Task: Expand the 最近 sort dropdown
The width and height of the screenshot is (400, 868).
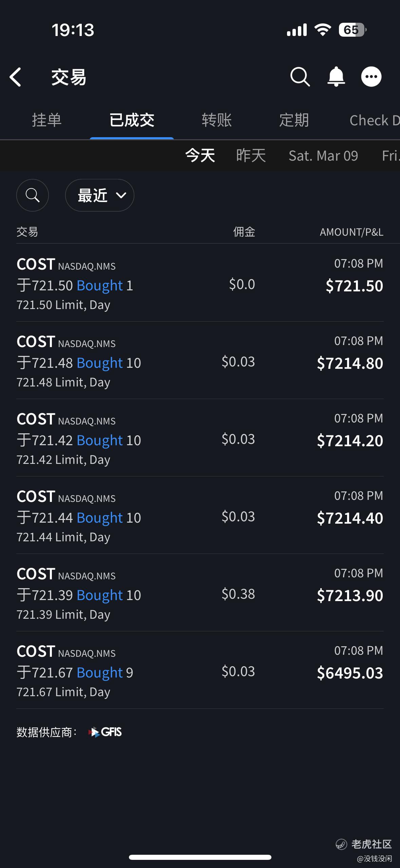Action: pyautogui.click(x=100, y=195)
